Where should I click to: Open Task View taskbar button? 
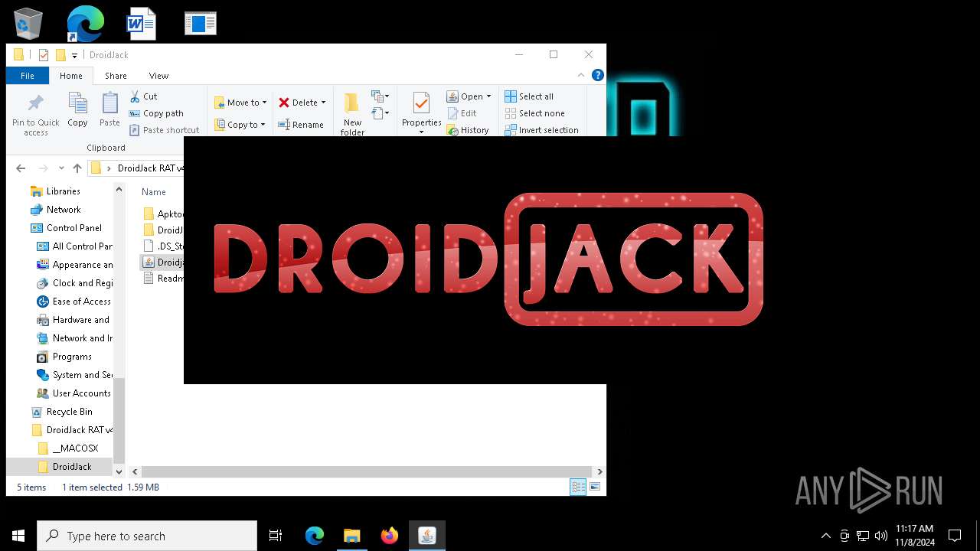click(276, 536)
